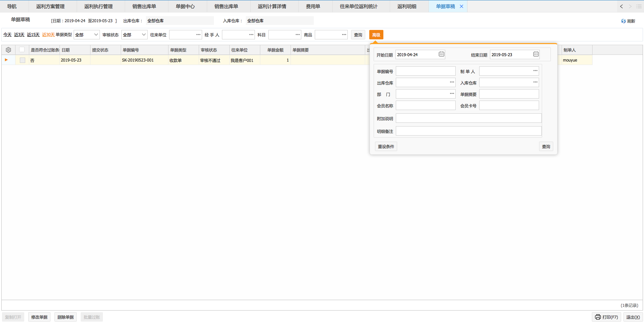Click the printer icon for 打印(F7)
This screenshot has height=325, width=644.
[598, 317]
